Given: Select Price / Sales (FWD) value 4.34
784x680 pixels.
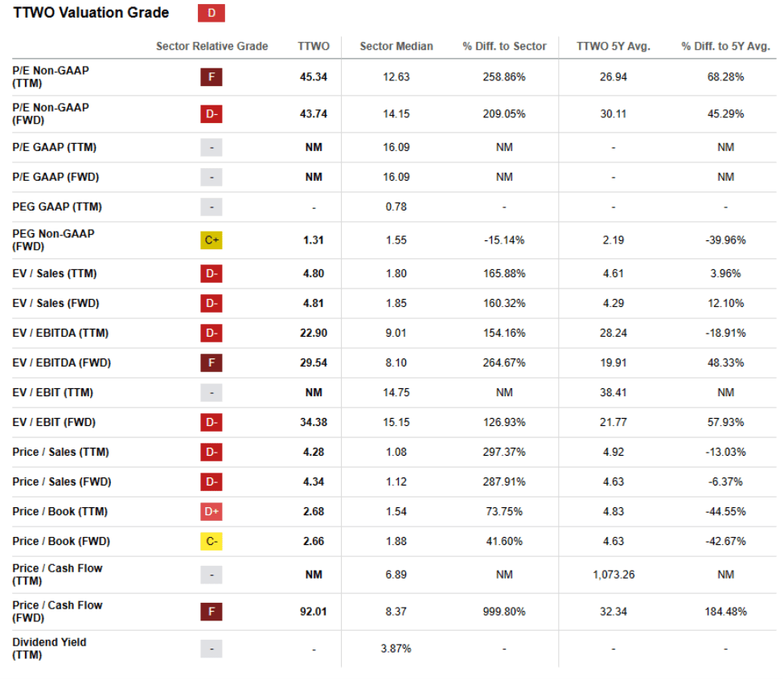Looking at the screenshot, I should (x=314, y=481).
